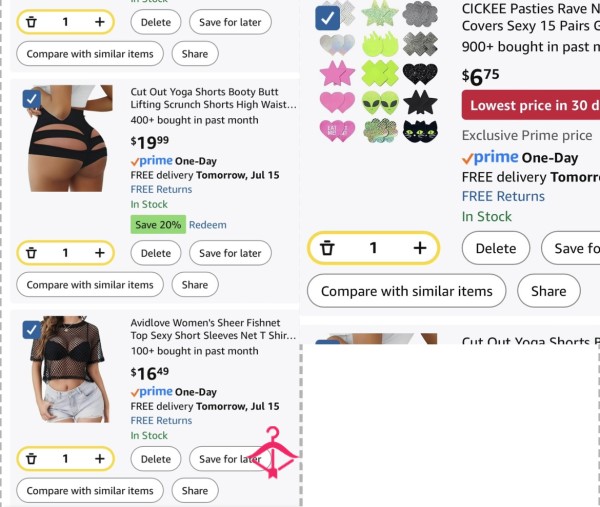Open FREE Returns link under Yoga Shorts
The height and width of the screenshot is (507, 600).
coord(161,189)
